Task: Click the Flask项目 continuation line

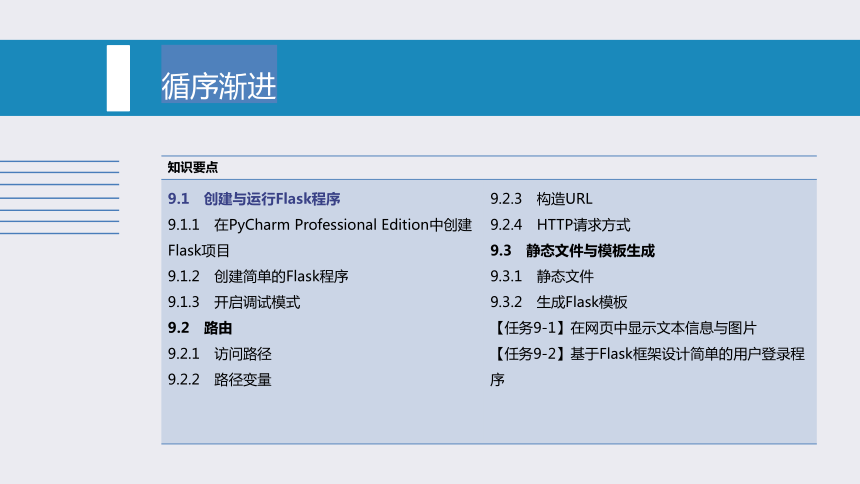Action: tap(199, 251)
